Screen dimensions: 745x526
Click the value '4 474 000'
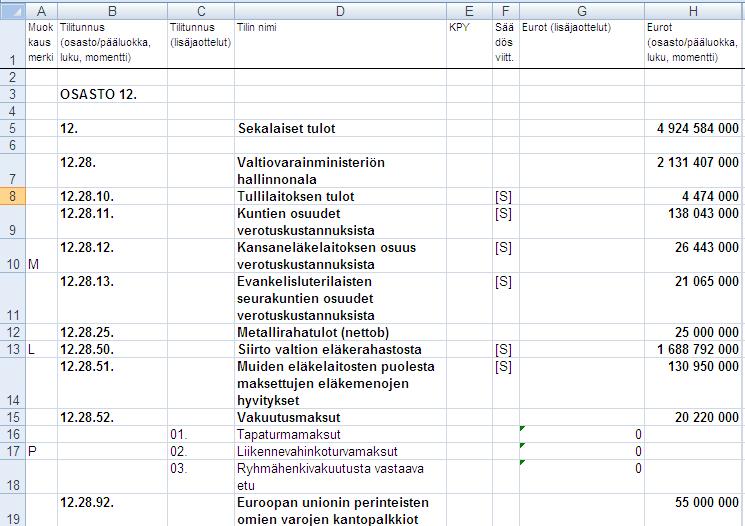(x=710, y=196)
